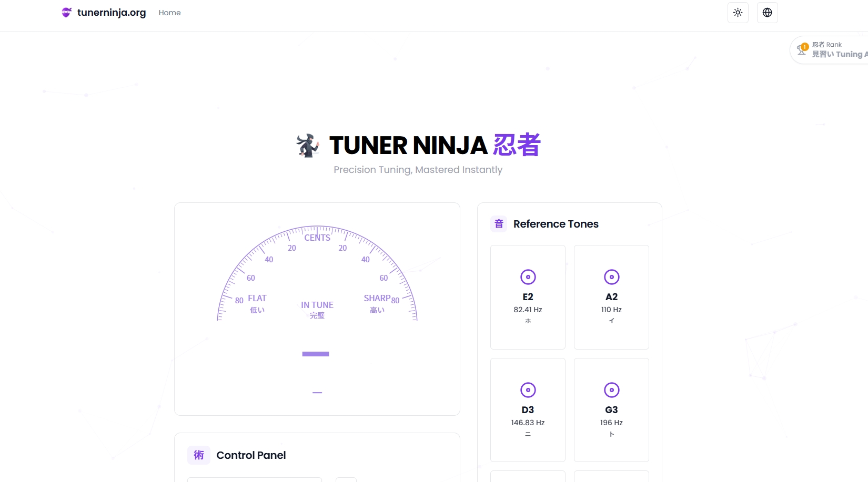Play the A2 reference tone icon
The image size is (868, 482).
click(x=611, y=277)
